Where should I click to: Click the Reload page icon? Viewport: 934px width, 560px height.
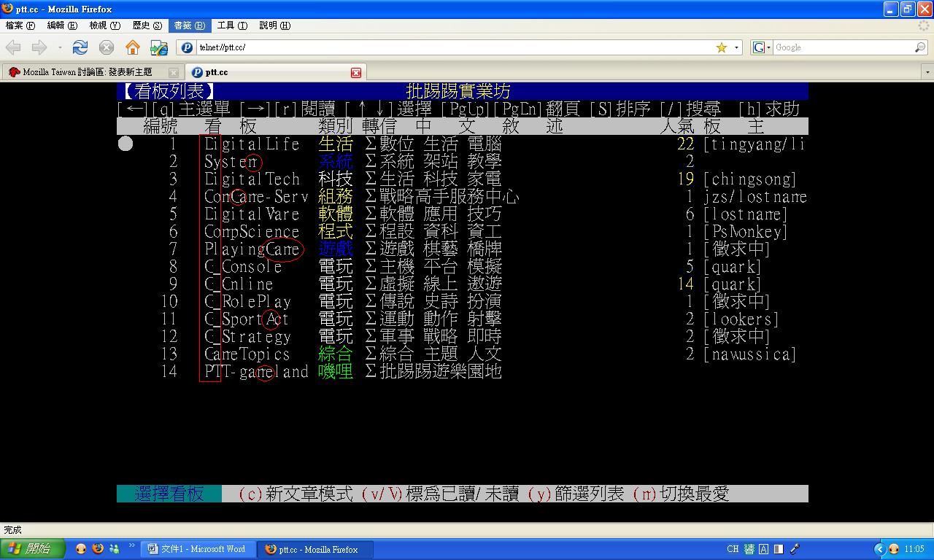(80, 47)
